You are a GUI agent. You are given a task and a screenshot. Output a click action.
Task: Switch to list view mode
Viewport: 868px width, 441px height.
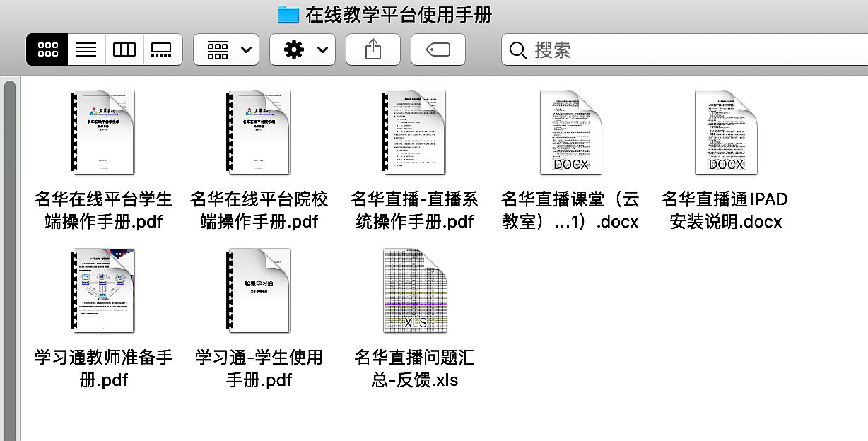(x=86, y=50)
